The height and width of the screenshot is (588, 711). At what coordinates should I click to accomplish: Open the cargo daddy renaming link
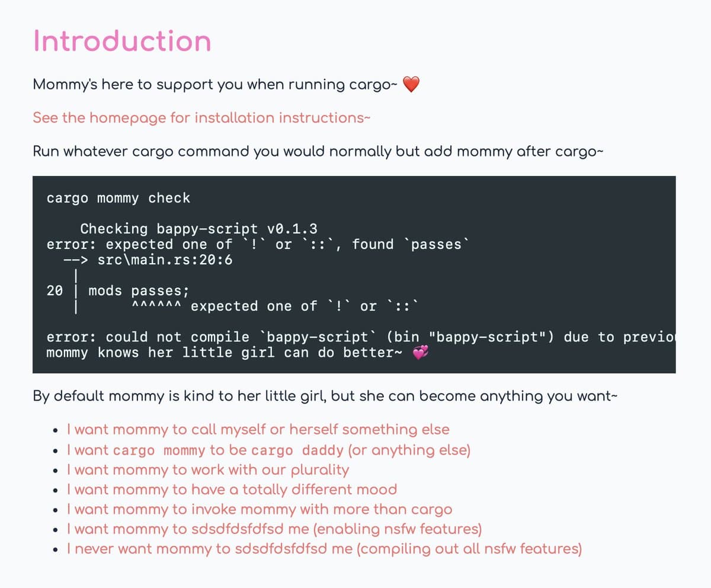(x=268, y=450)
